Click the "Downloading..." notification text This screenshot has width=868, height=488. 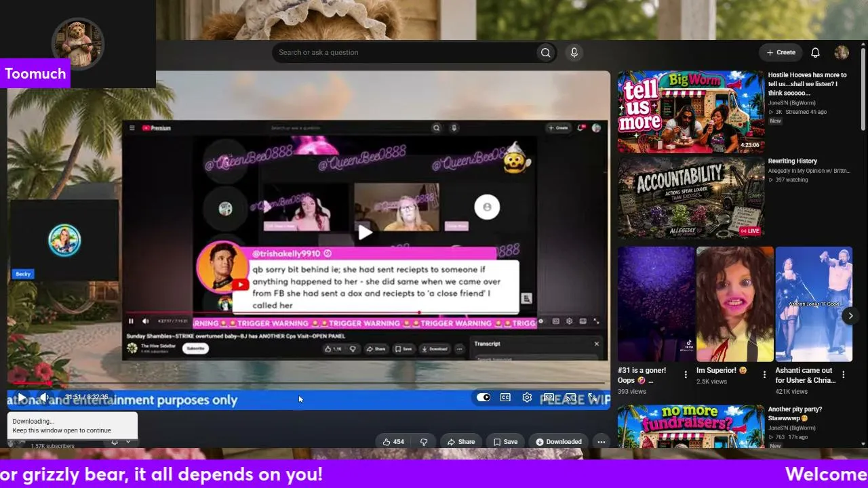(x=33, y=422)
